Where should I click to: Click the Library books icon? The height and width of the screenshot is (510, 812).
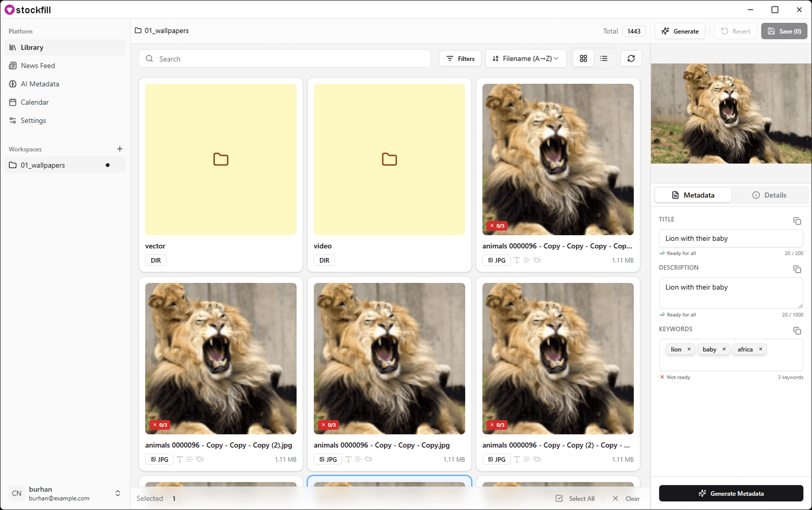pyautogui.click(x=13, y=47)
